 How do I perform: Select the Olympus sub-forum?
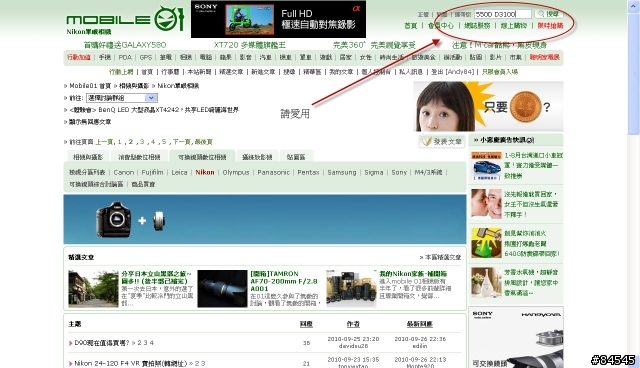click(236, 173)
